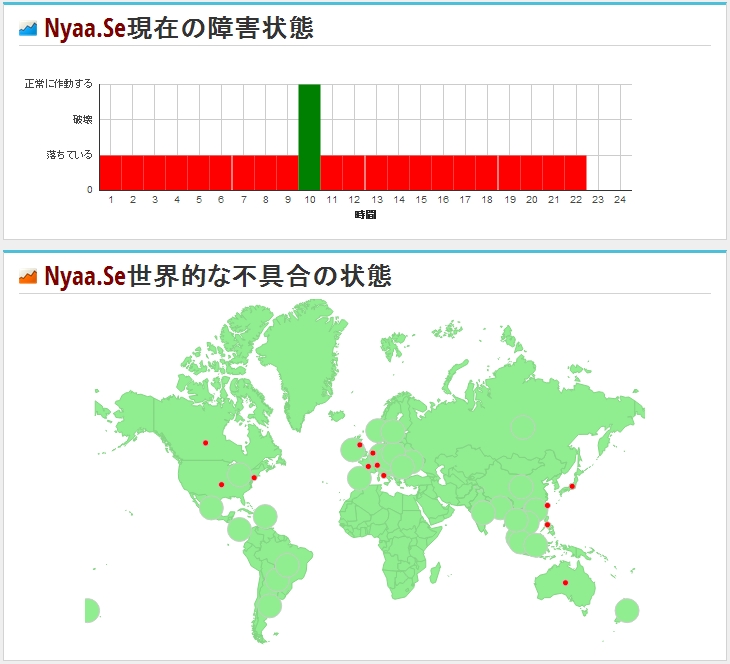730x664 pixels.
Task: Click the circle marker over India
Action: click(x=483, y=513)
